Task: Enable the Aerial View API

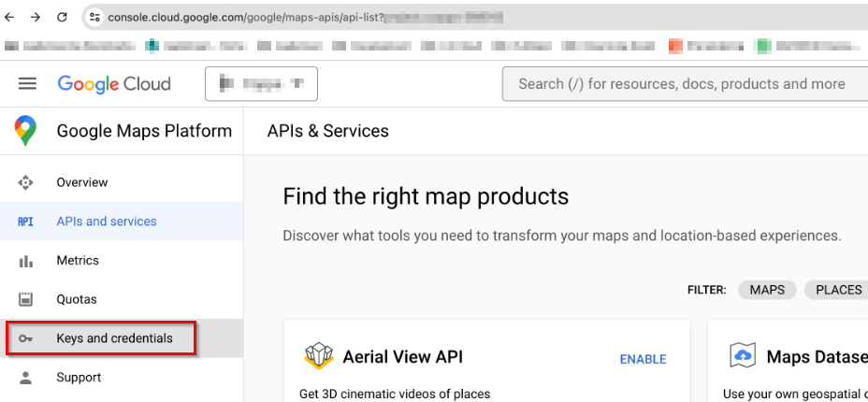Action: pyautogui.click(x=643, y=359)
